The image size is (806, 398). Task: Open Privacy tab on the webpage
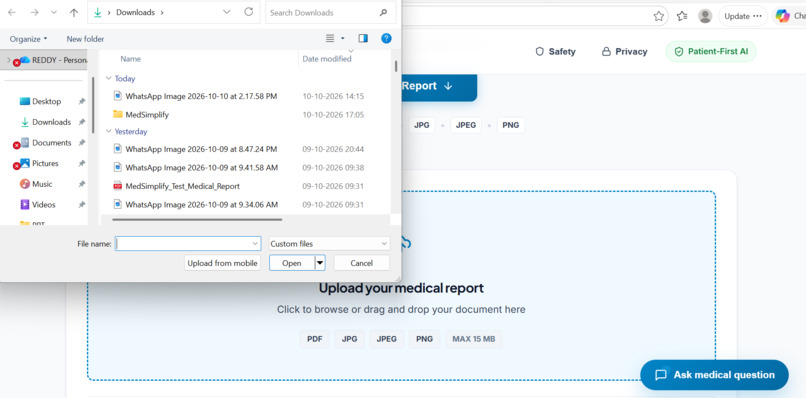pos(624,51)
